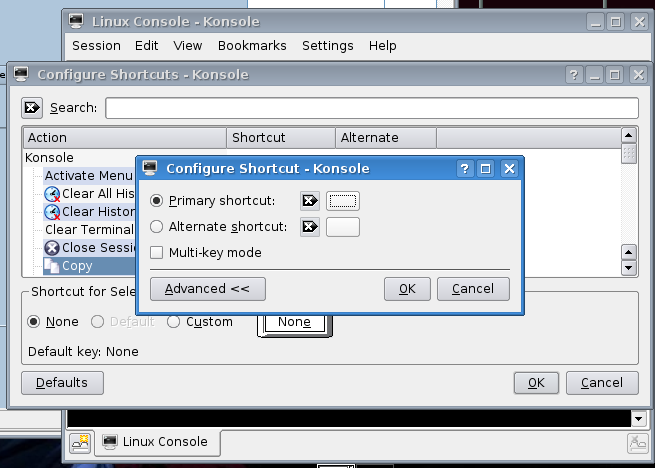This screenshot has height=468, width=655.
Task: Click the Configure Shortcuts window title icon
Action: pos(21,74)
